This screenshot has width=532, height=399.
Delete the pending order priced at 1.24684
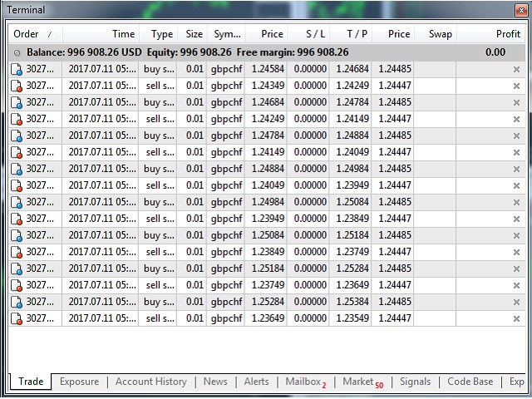(x=516, y=102)
